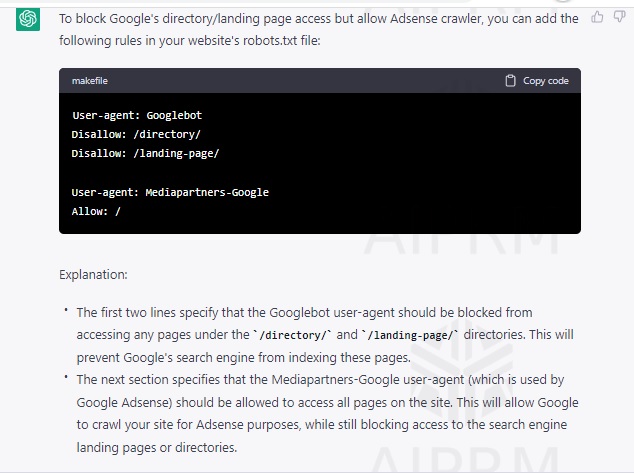The height and width of the screenshot is (473, 634).
Task: Click the inline /directory/ code in explanation
Action: pyautogui.click(x=292, y=335)
